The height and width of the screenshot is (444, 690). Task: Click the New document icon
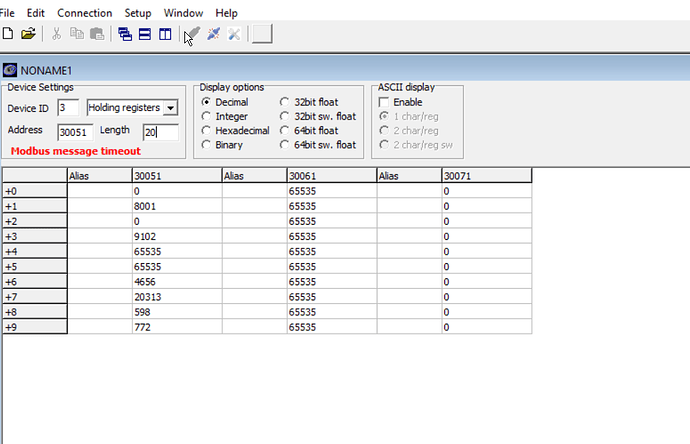8,34
